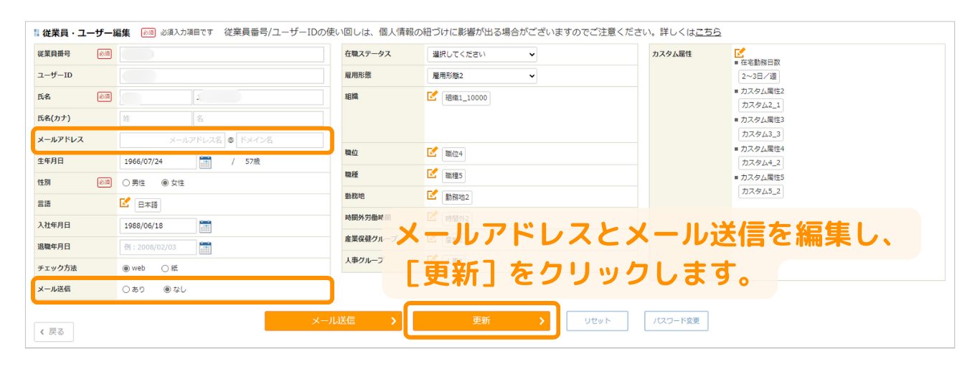Image resolution: width=980 pixels, height=367 pixels.
Task: Open the 職種 edit icon
Action: (432, 173)
